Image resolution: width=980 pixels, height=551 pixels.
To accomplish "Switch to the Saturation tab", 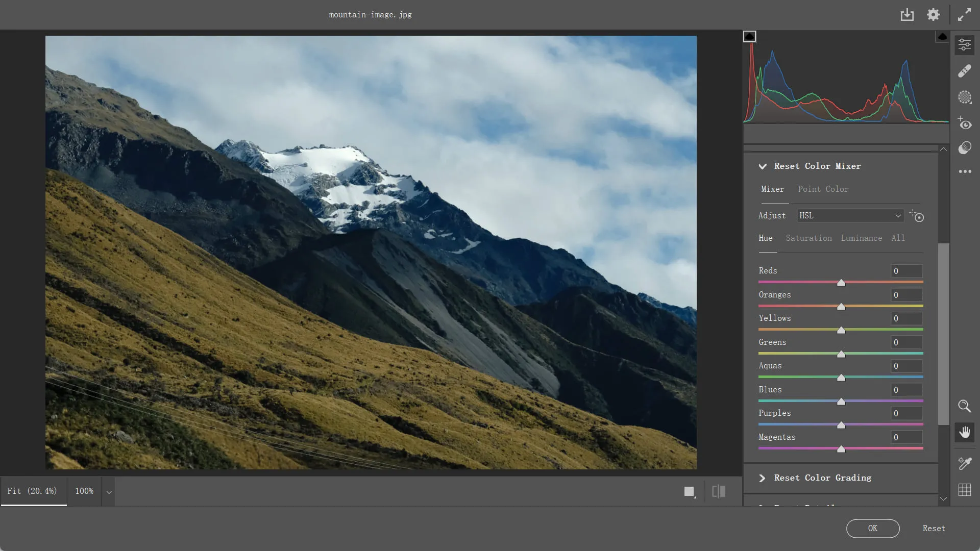I will pos(808,238).
